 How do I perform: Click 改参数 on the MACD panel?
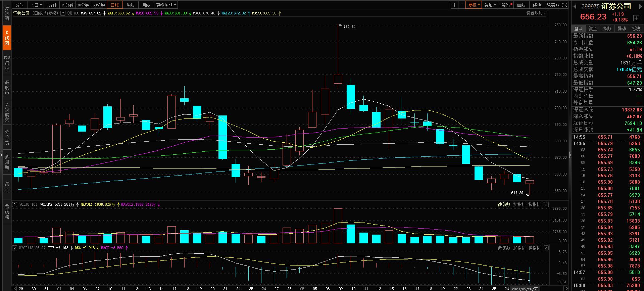click(x=504, y=248)
